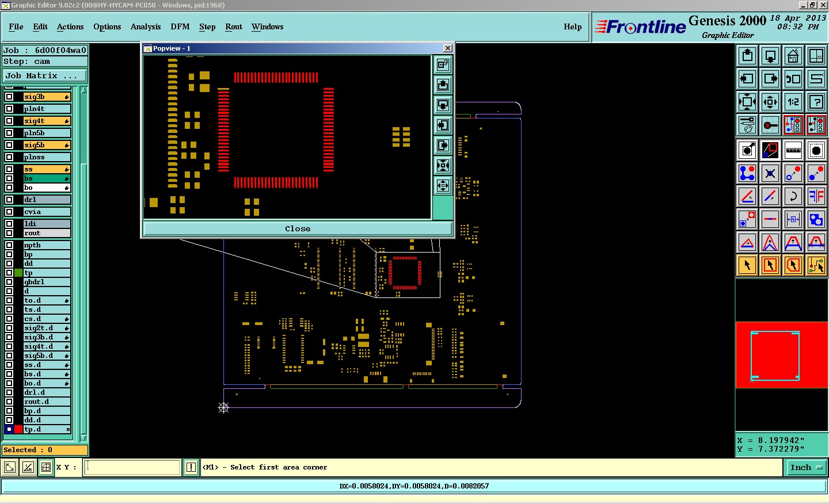Click the red color swatch of tp.d layer
The width and height of the screenshot is (829, 504).
click(x=18, y=429)
